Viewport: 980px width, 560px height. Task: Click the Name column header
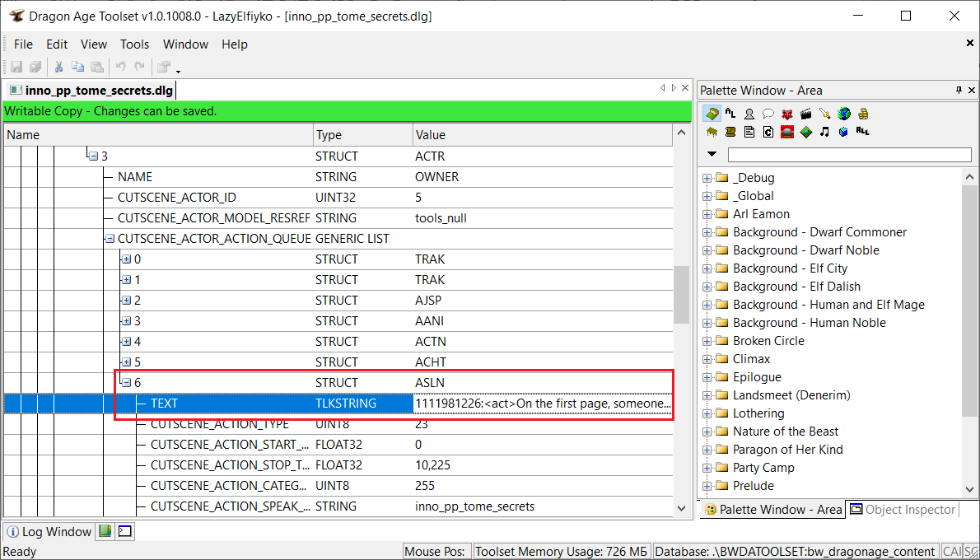point(158,135)
